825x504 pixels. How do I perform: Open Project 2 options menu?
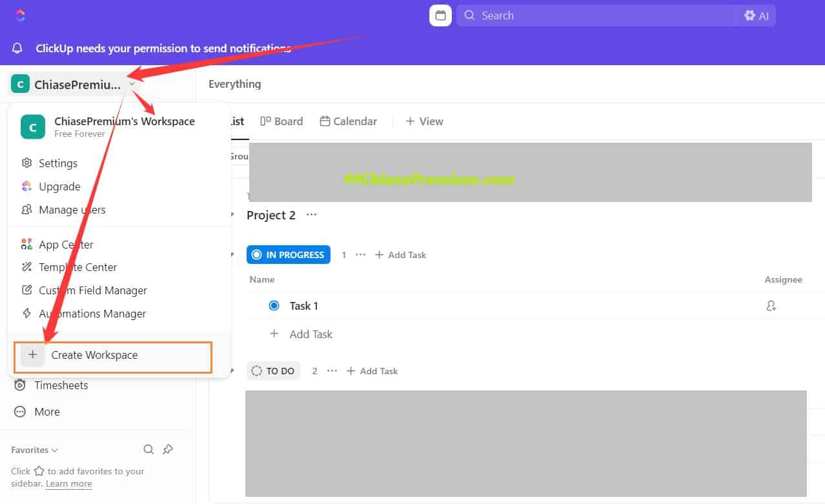point(311,215)
